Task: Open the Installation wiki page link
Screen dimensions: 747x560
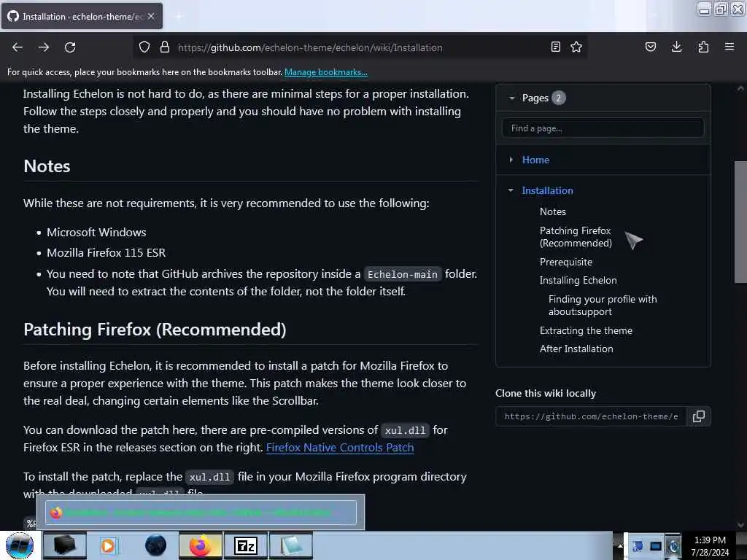Action: [547, 190]
